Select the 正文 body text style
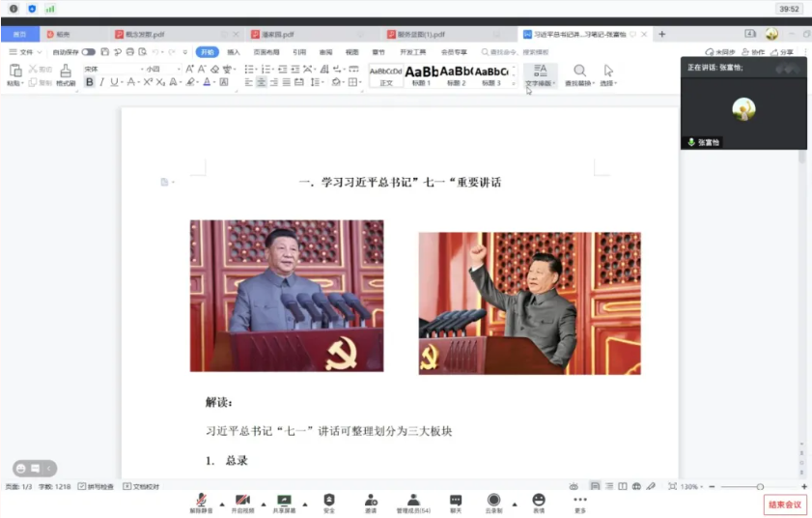 386,75
